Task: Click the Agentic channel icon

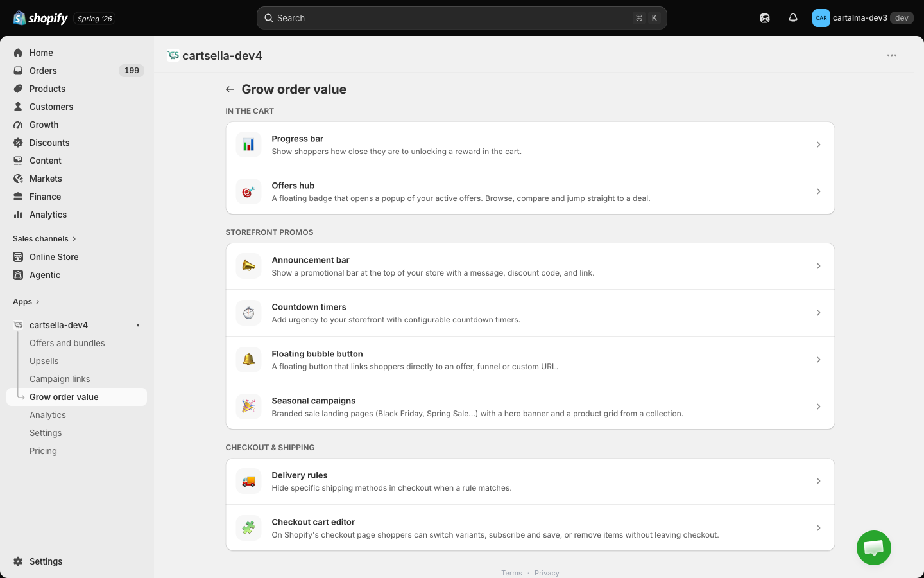Action: point(18,275)
